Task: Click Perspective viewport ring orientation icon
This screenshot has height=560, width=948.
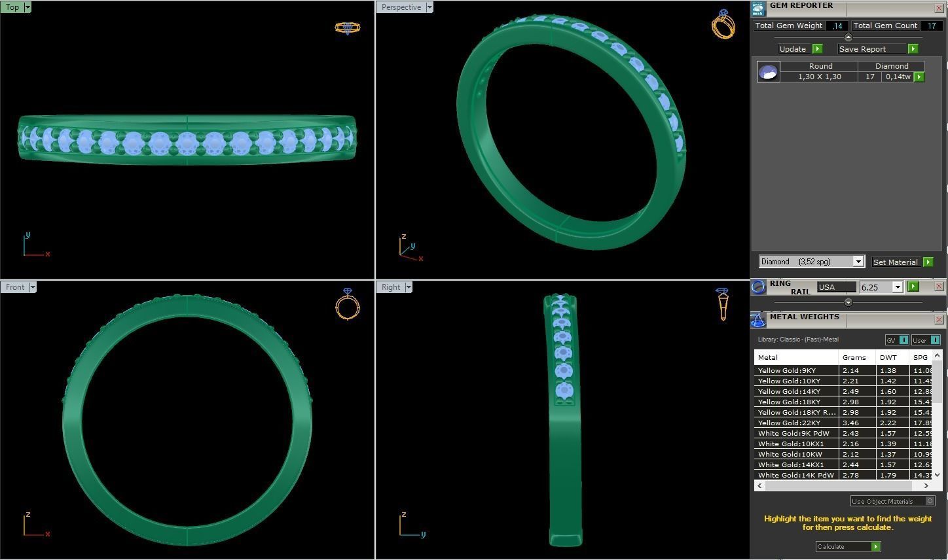Action: 723,24
